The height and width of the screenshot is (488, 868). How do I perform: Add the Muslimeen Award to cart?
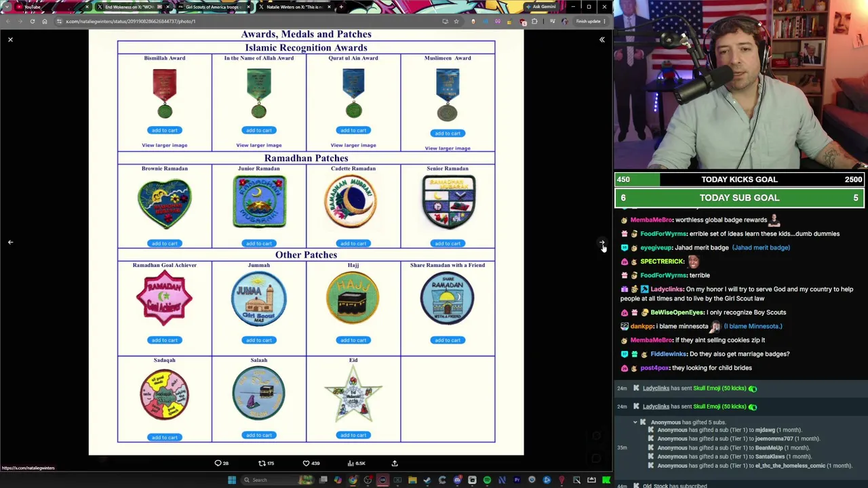(447, 133)
